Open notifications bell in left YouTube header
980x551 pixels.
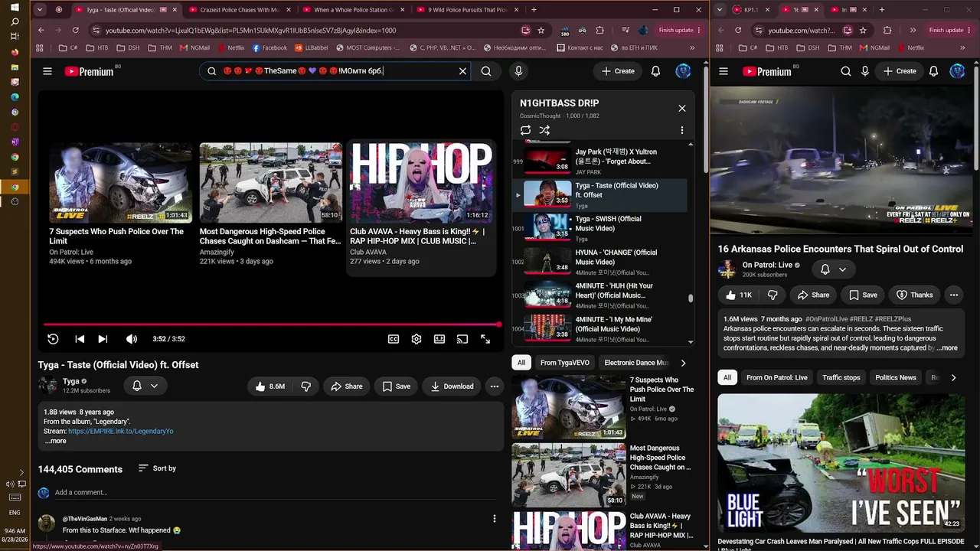[x=655, y=71]
